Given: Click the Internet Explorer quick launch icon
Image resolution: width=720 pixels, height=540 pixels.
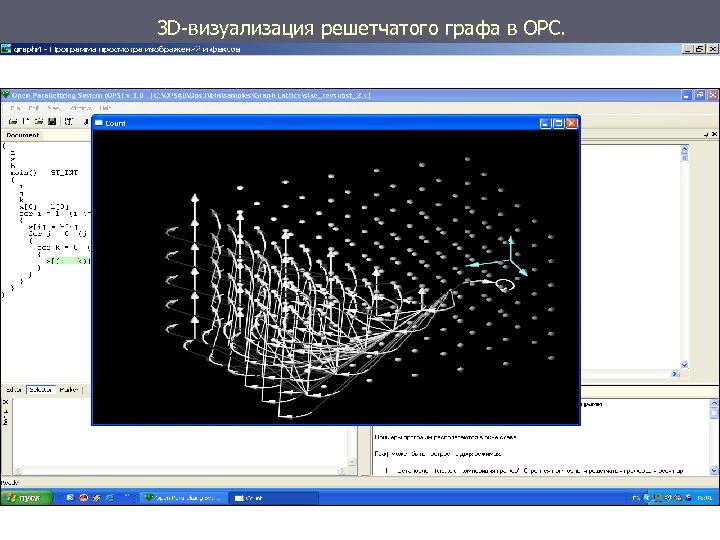Looking at the screenshot, I should pyautogui.click(x=110, y=498).
